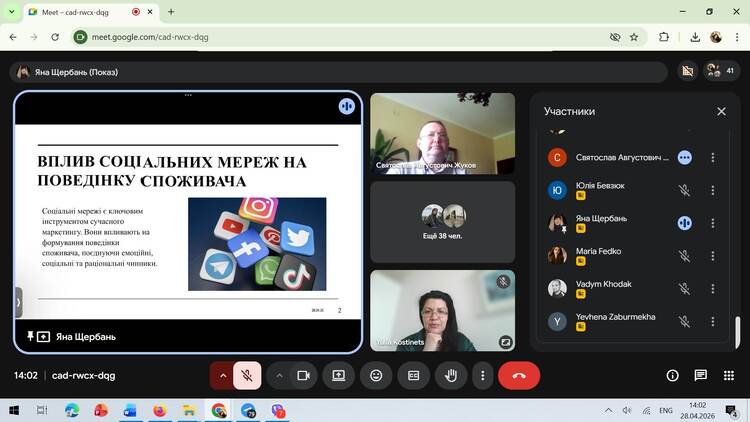750x422 pixels.
Task: Switch ENG input language
Action: (665, 410)
